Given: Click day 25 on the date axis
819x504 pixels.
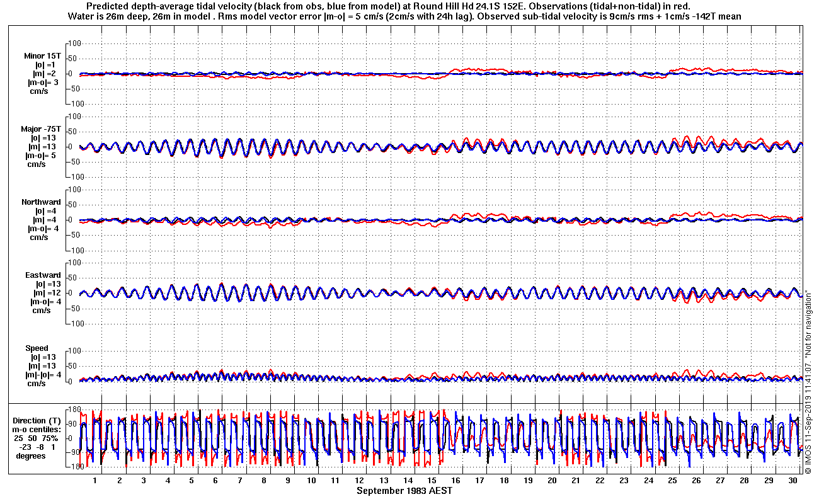Looking at the screenshot, I should (x=673, y=481).
